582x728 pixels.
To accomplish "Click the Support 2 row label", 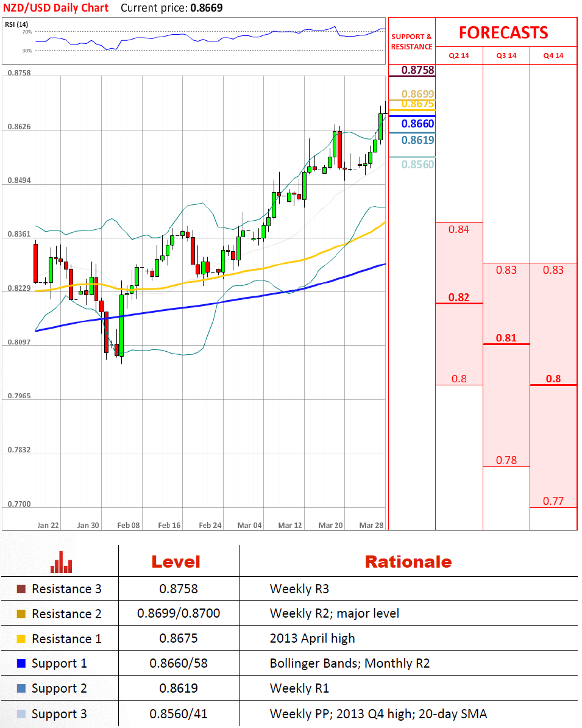I will click(59, 688).
